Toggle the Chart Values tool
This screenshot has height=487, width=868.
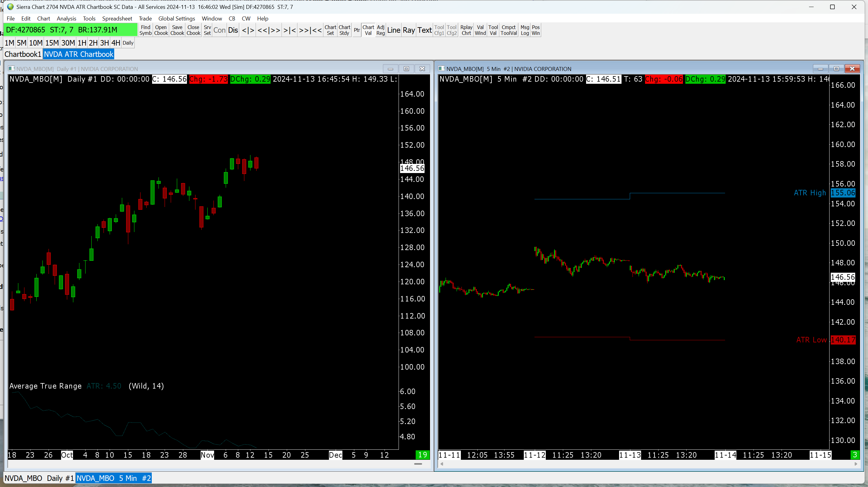pos(368,30)
